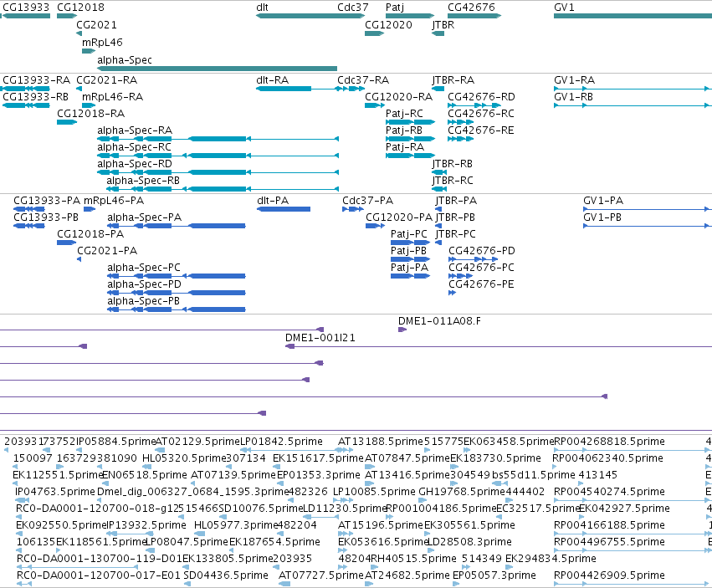Click the Patj-RB transcript label
712x588 pixels.
(x=403, y=130)
